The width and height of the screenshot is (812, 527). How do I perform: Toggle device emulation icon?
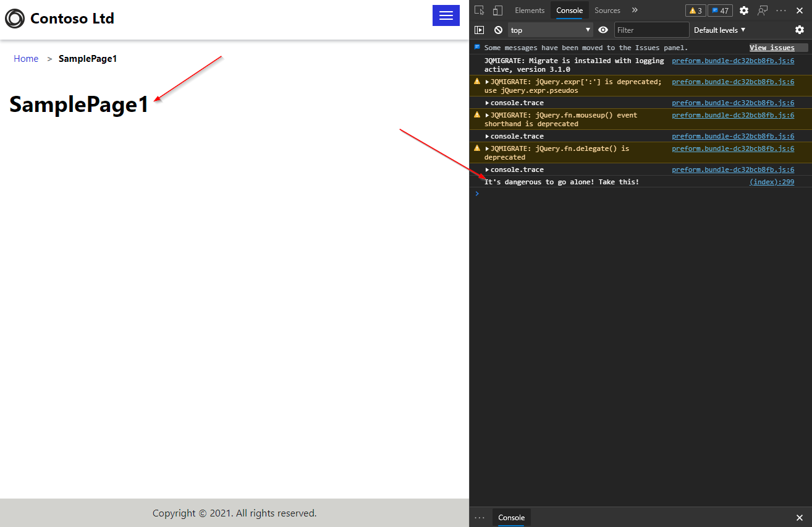497,11
